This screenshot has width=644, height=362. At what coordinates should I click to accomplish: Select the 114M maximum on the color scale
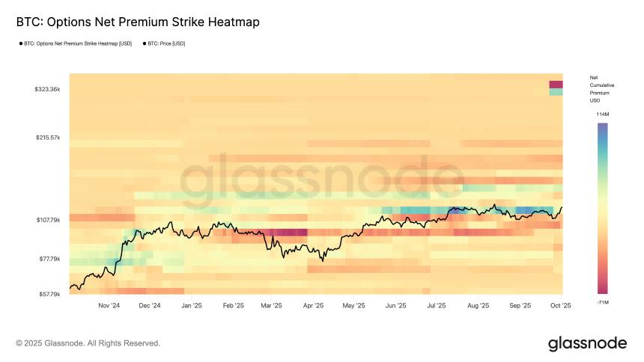click(x=602, y=114)
